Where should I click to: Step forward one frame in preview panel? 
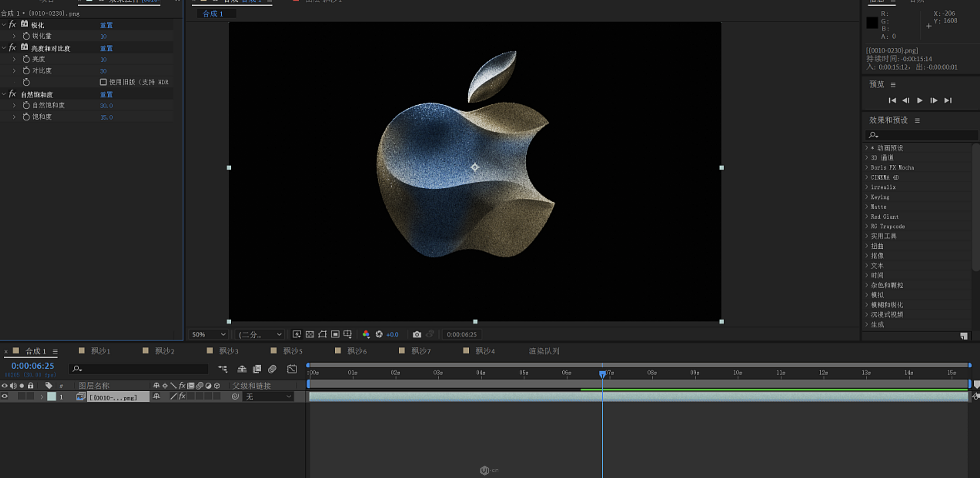934,100
